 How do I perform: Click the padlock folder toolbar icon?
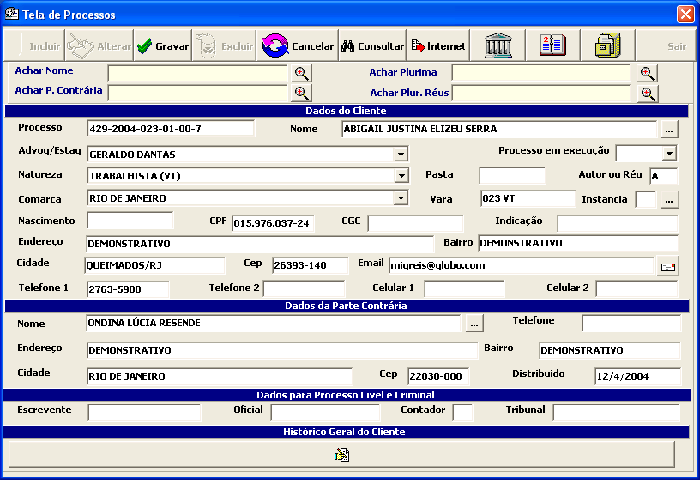pyautogui.click(x=607, y=46)
